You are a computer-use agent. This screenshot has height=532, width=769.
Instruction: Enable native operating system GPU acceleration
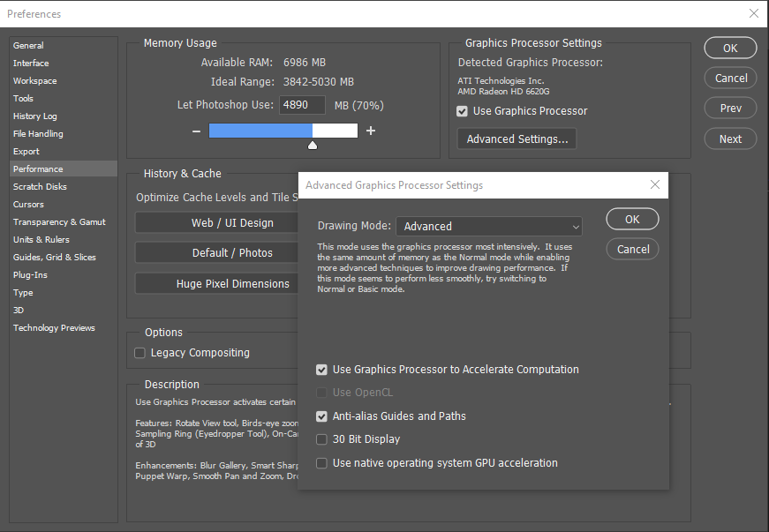321,463
